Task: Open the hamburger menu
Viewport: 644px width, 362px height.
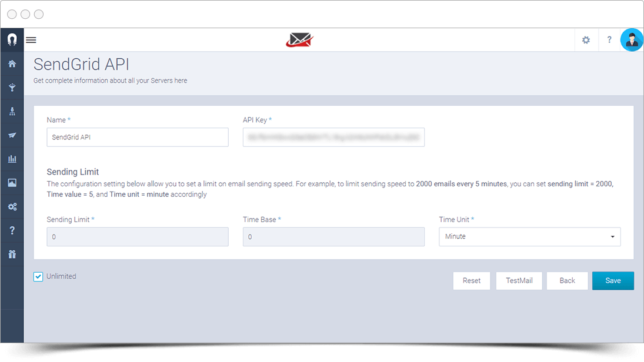Action: tap(31, 40)
